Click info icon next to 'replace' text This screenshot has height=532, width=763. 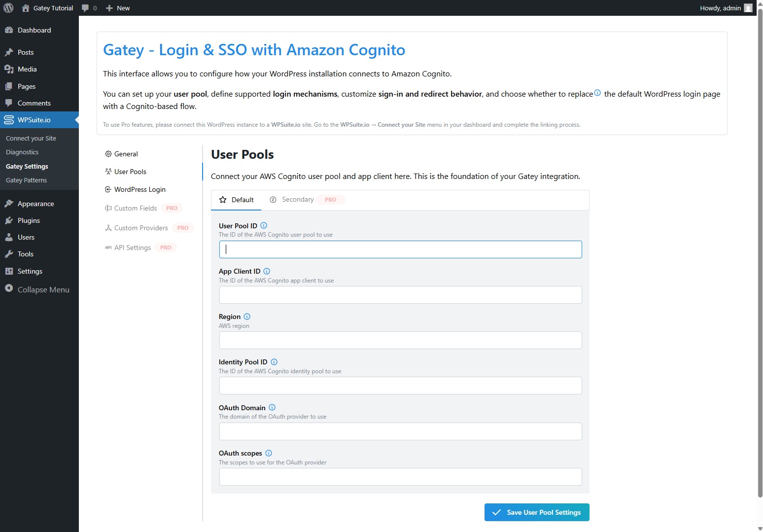597,93
